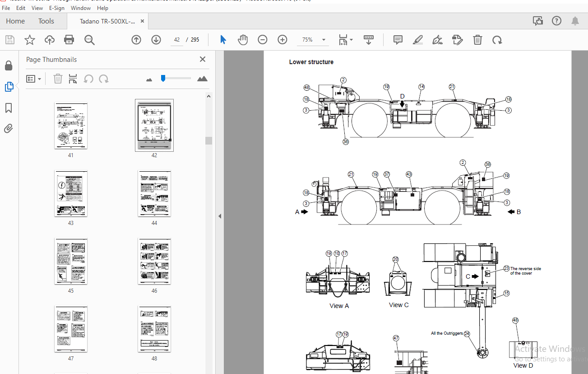Open the Window menu
Viewport: 588px width, 374px height.
click(x=81, y=8)
